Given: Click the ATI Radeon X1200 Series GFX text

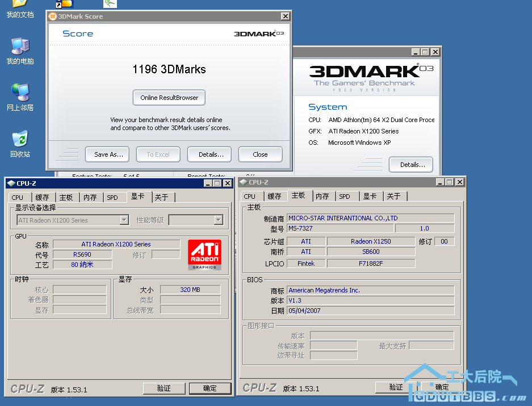Looking at the screenshot, I should pos(363,131).
